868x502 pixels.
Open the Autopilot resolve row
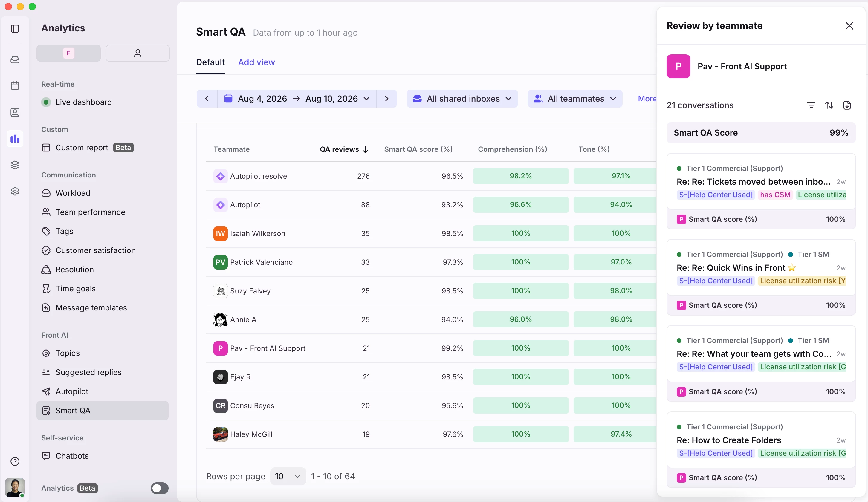pyautogui.click(x=431, y=176)
